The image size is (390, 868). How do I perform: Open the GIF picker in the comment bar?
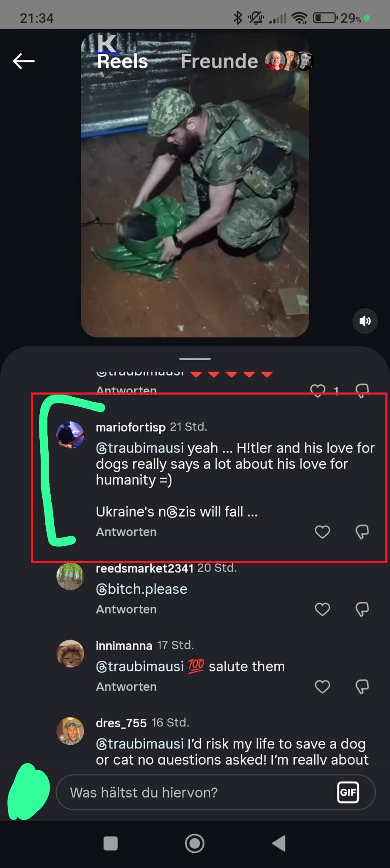[348, 792]
